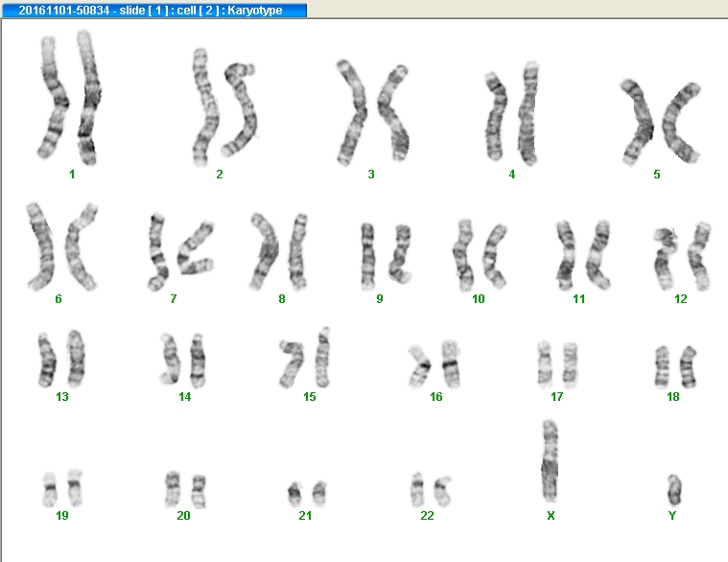Click the green label '15'
The height and width of the screenshot is (562, 728).
tap(310, 397)
